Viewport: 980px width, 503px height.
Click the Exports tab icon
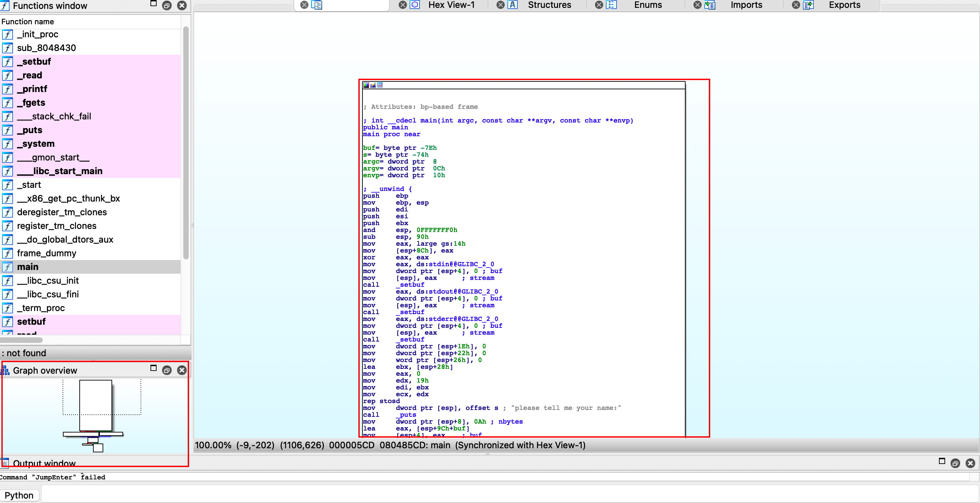[x=808, y=5]
